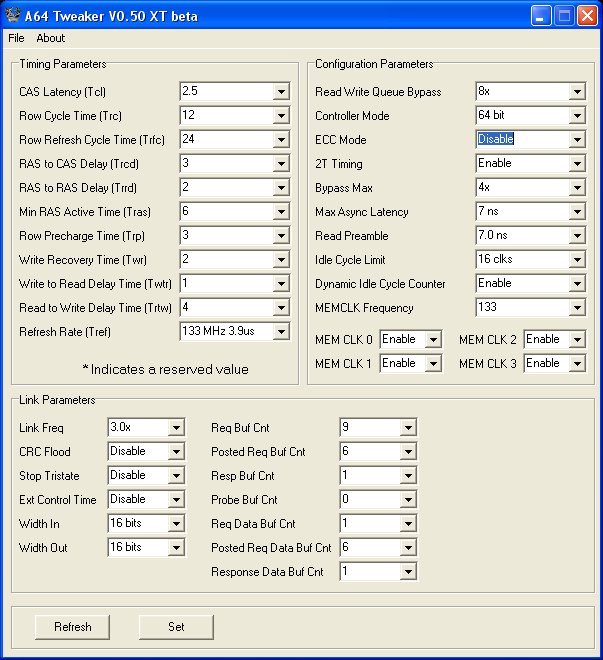Click the 'Timing Parameters' group heading
The image size is (603, 660).
(x=63, y=64)
